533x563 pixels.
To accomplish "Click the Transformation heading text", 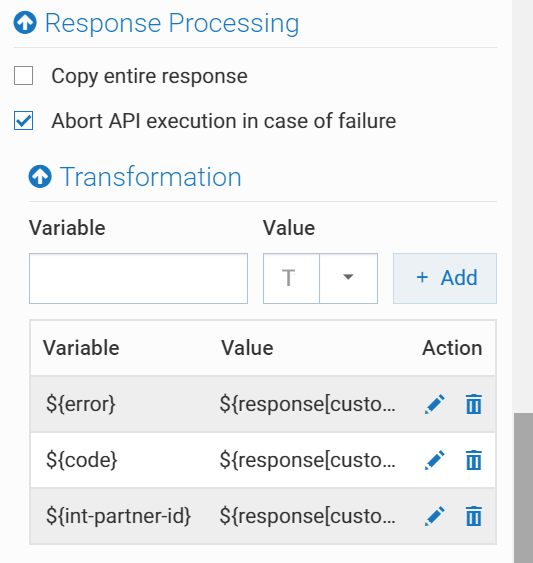I will 150,177.
